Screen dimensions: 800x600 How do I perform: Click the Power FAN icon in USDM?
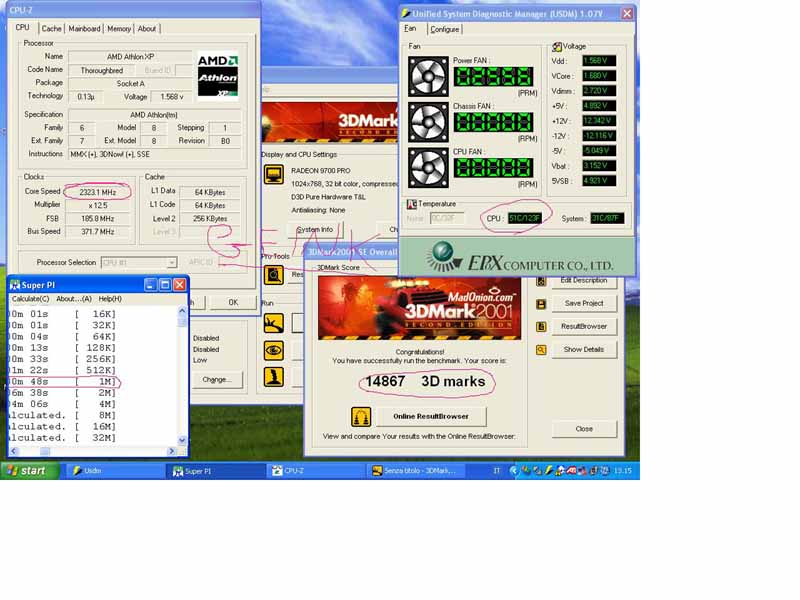429,77
